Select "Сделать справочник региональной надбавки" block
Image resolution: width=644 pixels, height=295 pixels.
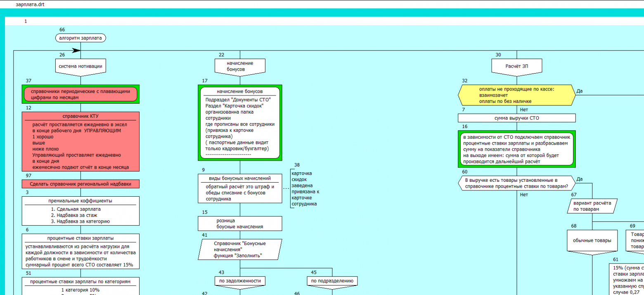[x=80, y=184]
